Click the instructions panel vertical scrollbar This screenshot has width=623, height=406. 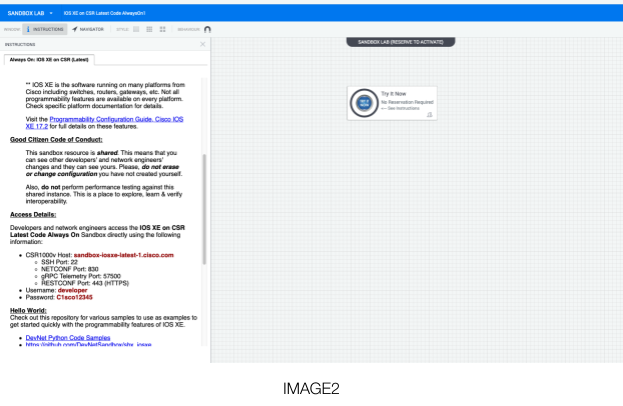(205, 209)
